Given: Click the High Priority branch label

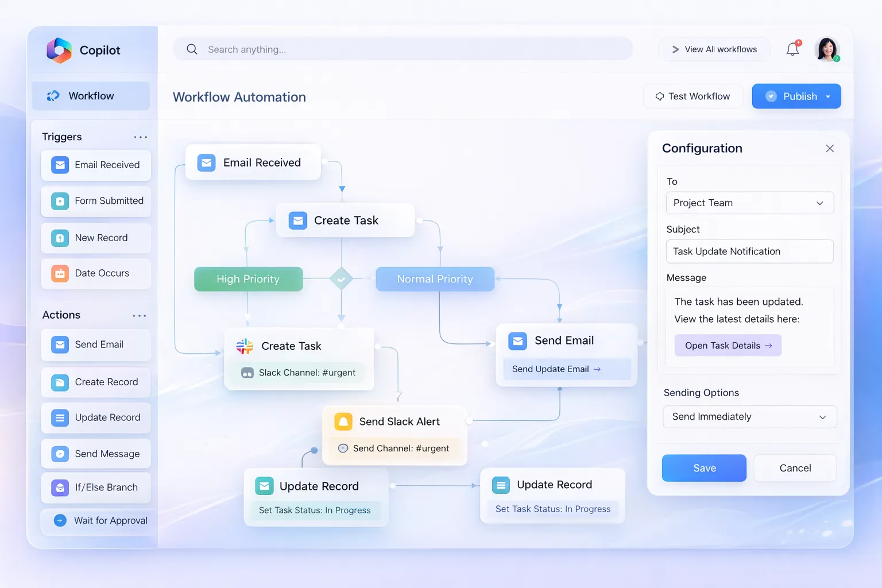Looking at the screenshot, I should pos(248,279).
